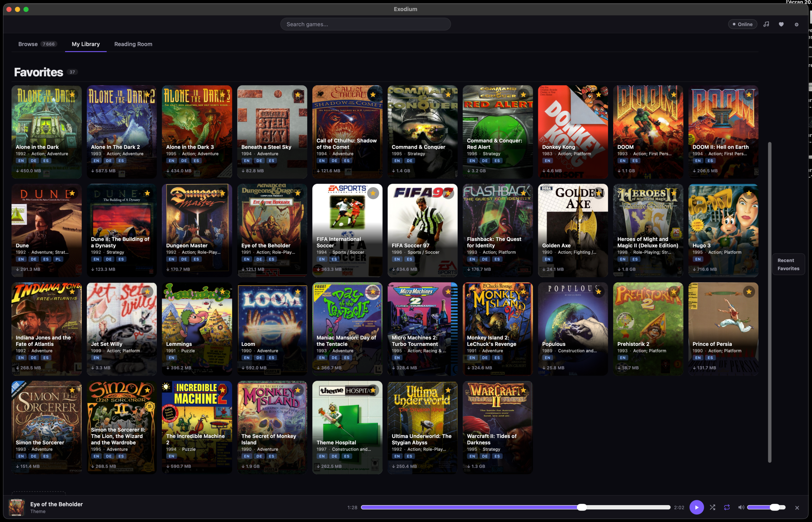Unfavorite Beneath a Steel Sky star

coord(298,94)
